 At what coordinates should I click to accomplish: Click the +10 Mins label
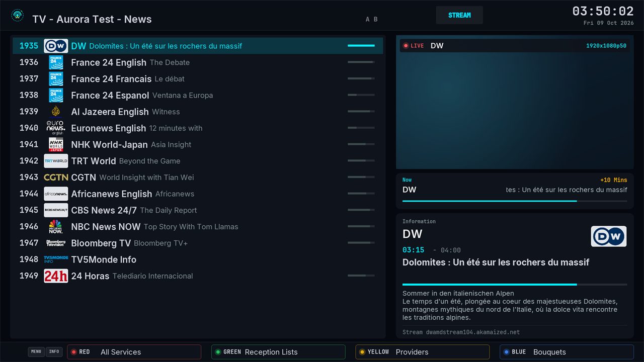coord(614,180)
